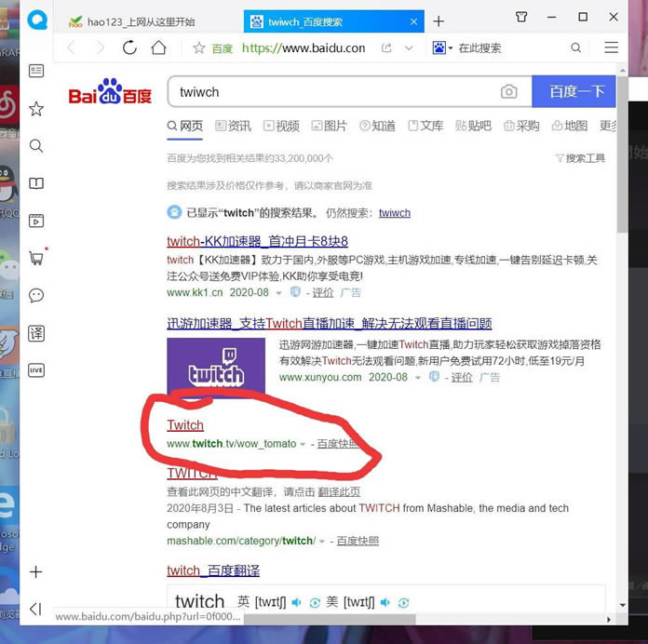This screenshot has width=648, height=644.
Task: Open the translate 译 sidebar icon
Action: (x=36, y=333)
